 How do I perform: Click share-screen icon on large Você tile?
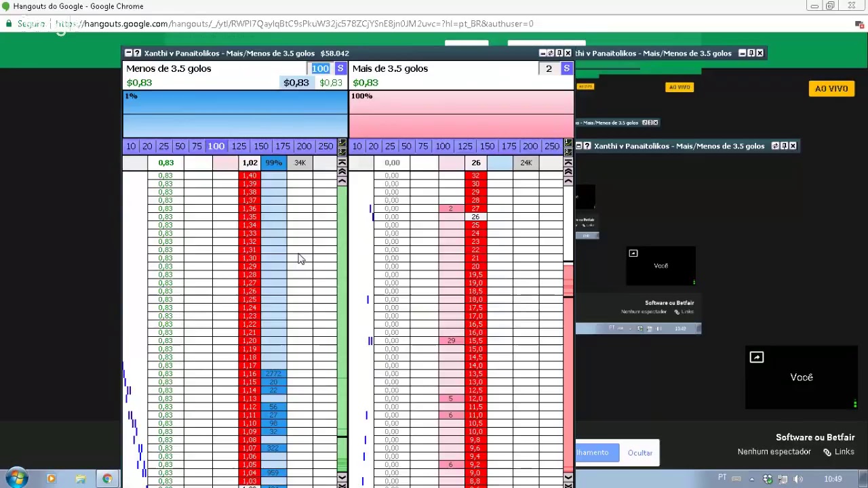(756, 357)
